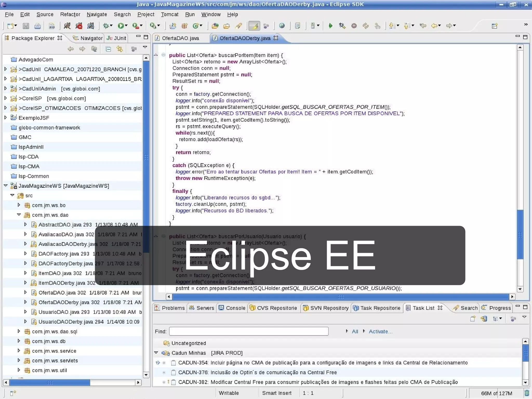Click the Last Edit Location icon
This screenshot has height=399, width=532.
(x=423, y=25)
